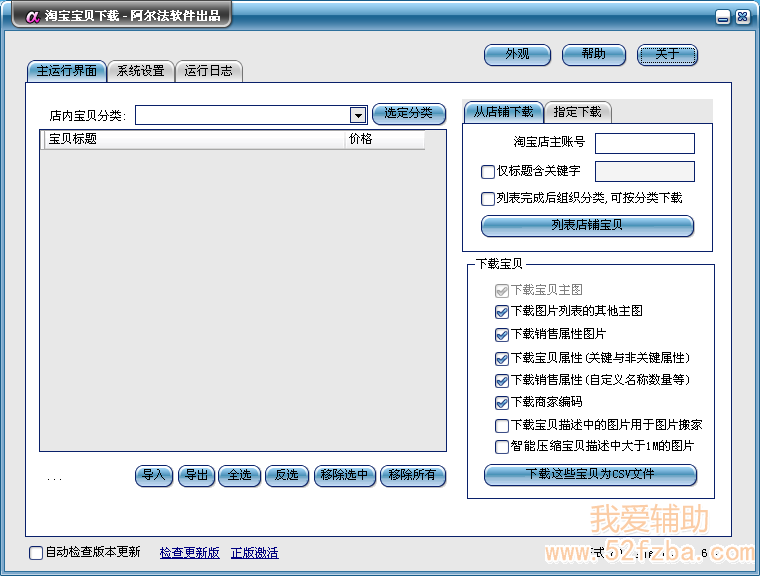Expand the 店内宝贝分类 dropdown arrow
The image size is (760, 576).
coord(358,115)
